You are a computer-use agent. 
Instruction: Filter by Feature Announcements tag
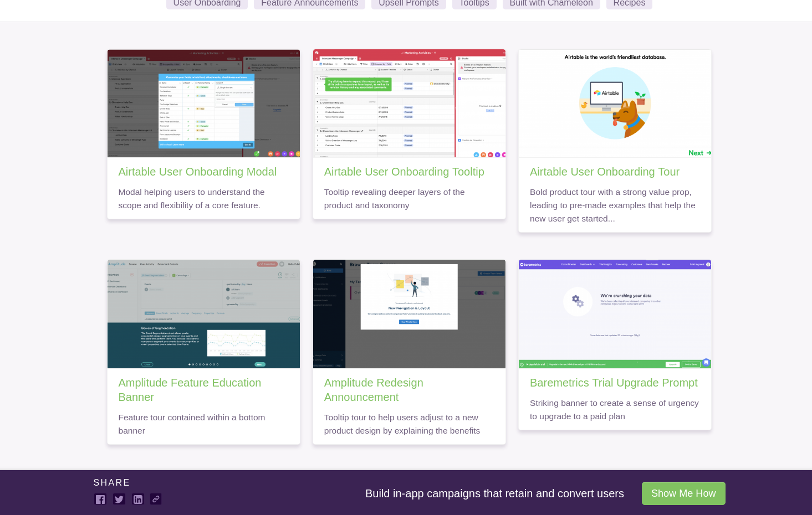(x=309, y=3)
